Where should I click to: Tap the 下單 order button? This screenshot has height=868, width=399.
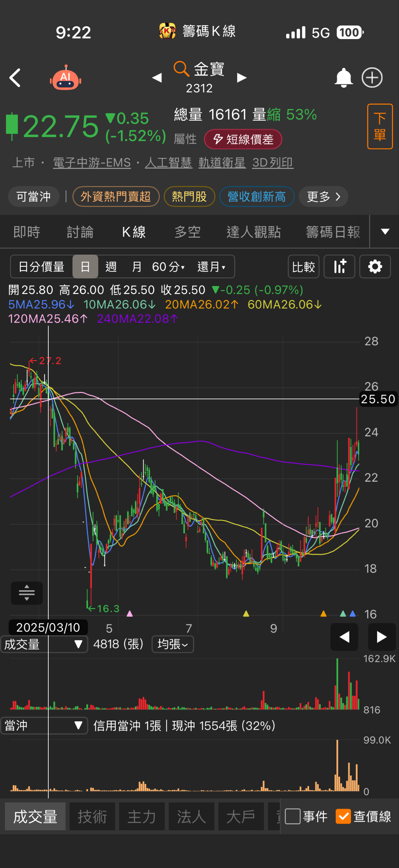[x=380, y=126]
